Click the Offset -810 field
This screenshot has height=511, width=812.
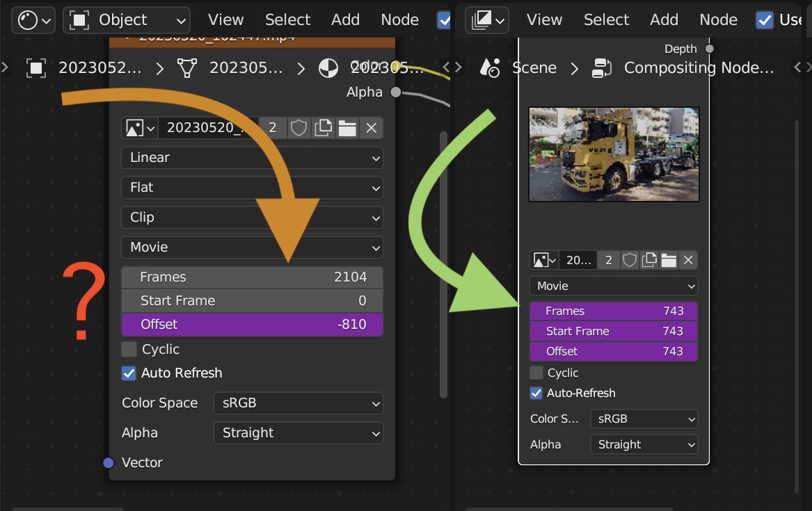[252, 324]
